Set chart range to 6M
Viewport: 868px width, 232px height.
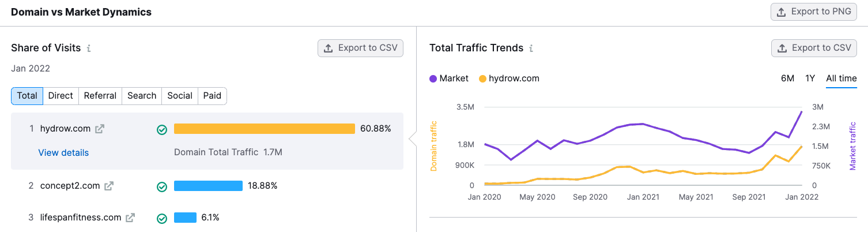click(787, 78)
